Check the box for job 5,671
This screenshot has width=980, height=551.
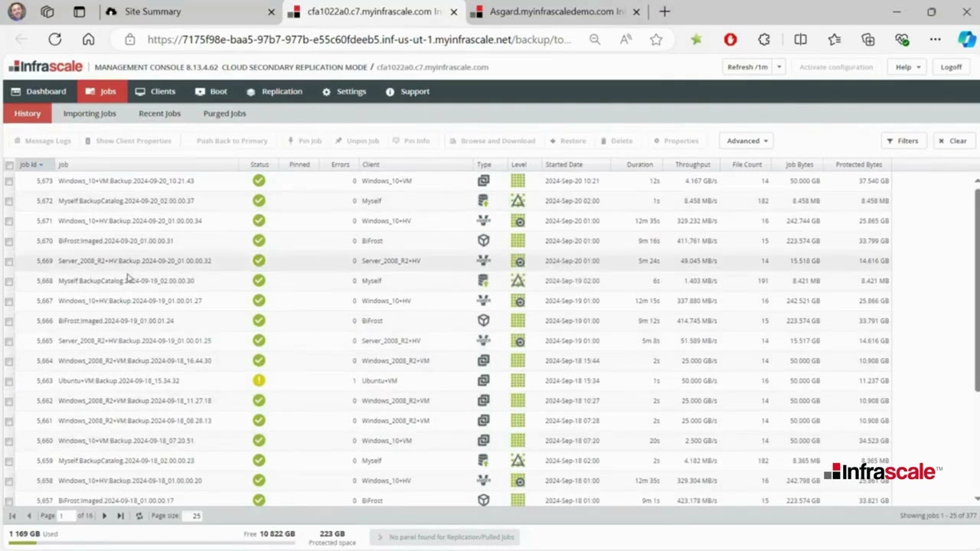coord(9,221)
